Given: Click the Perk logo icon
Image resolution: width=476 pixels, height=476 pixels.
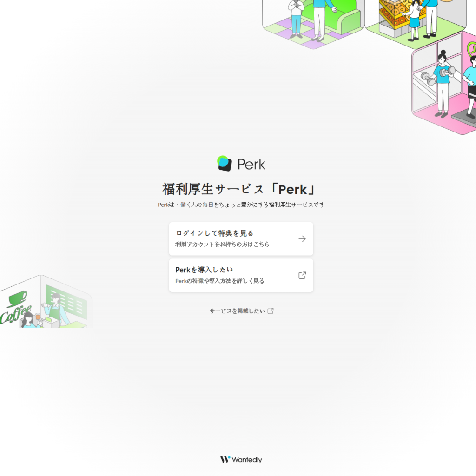Looking at the screenshot, I should tap(225, 164).
